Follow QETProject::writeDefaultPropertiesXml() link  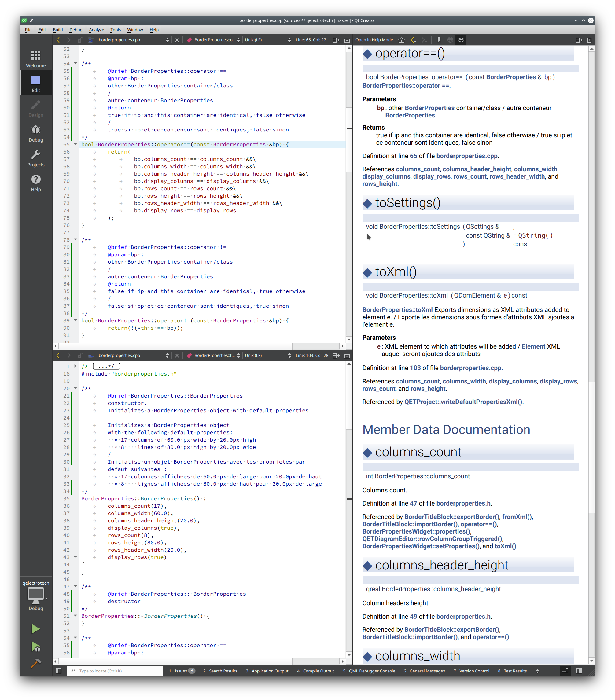[463, 402]
